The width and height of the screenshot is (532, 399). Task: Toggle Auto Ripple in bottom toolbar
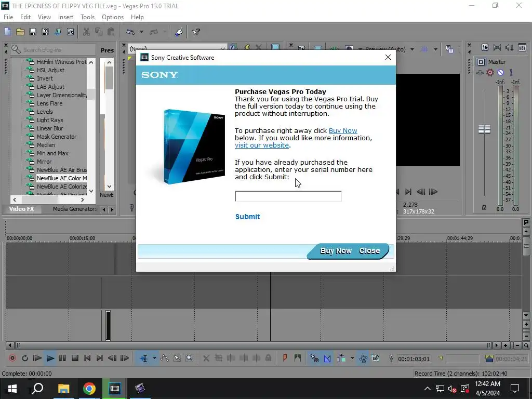point(341,358)
